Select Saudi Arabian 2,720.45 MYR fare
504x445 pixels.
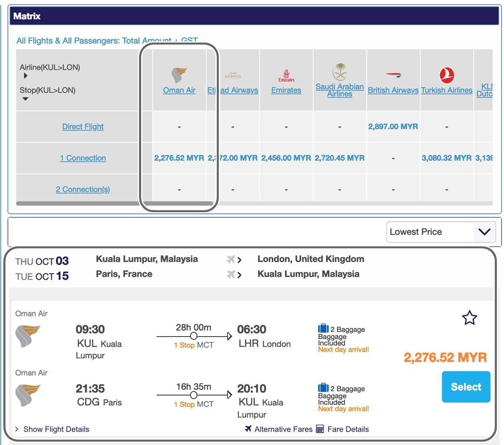(340, 158)
